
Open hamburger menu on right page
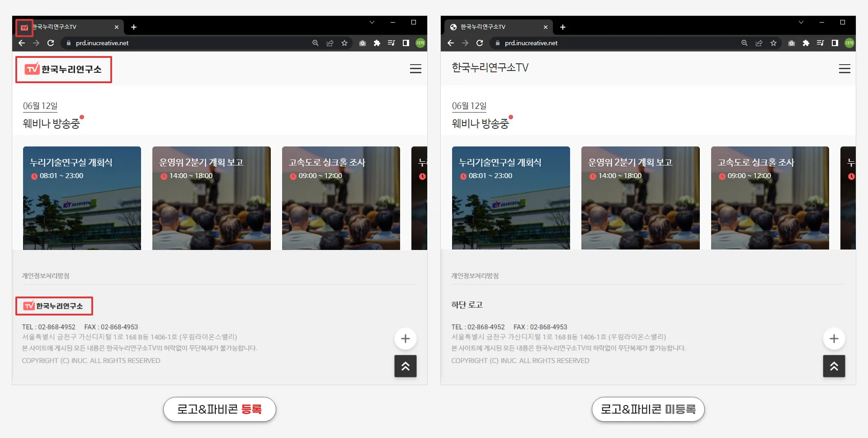click(844, 69)
